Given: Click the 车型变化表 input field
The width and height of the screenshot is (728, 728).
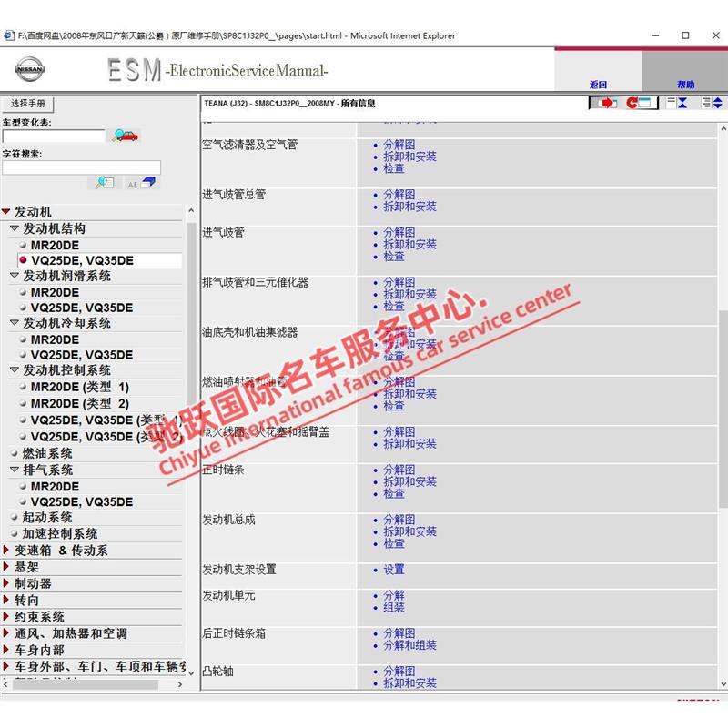Looking at the screenshot, I should 54,136.
